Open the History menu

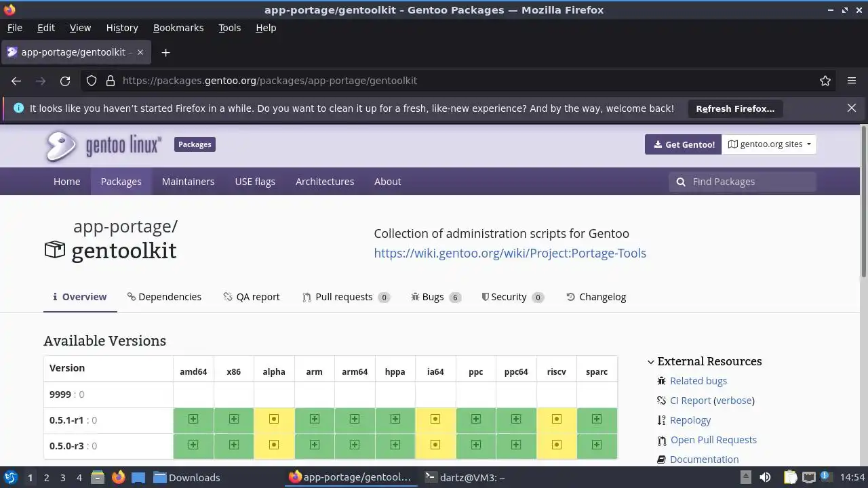[x=122, y=28]
